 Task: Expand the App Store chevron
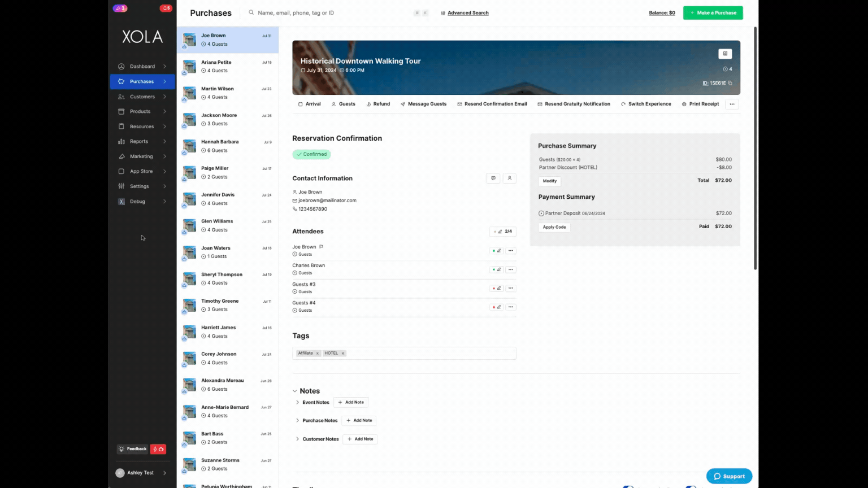(164, 171)
